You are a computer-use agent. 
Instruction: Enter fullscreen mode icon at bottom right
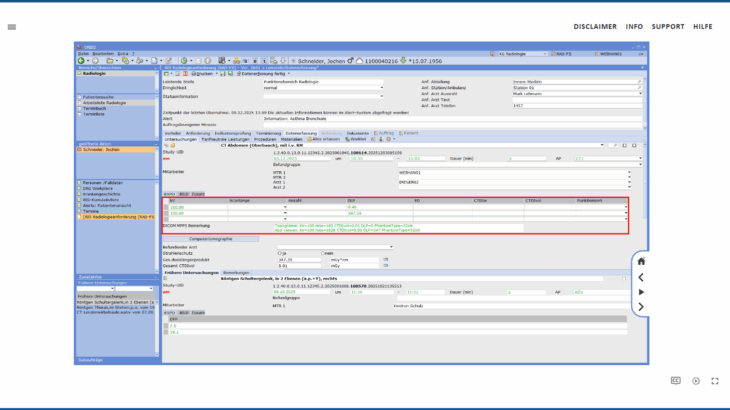tap(715, 381)
